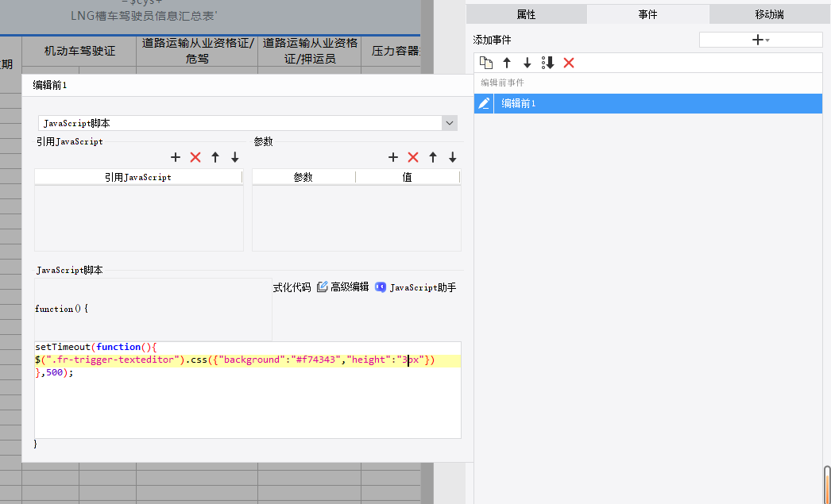Switch to the 移动端 tab
The image size is (831, 504).
[x=770, y=14]
